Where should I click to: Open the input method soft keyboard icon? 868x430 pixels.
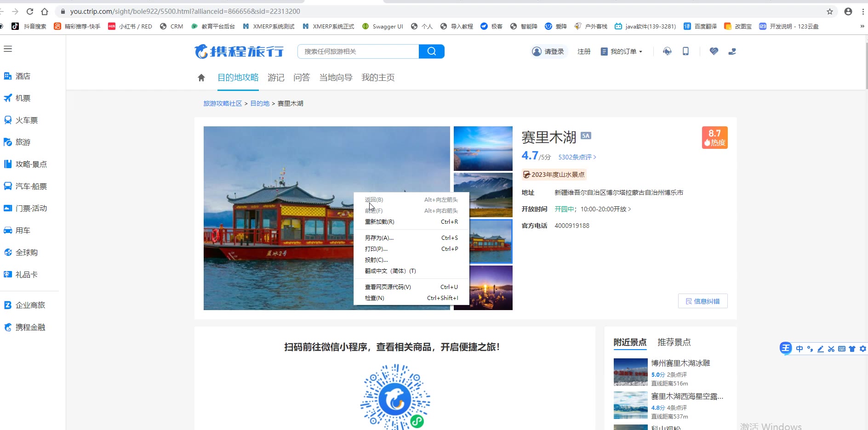click(x=842, y=349)
